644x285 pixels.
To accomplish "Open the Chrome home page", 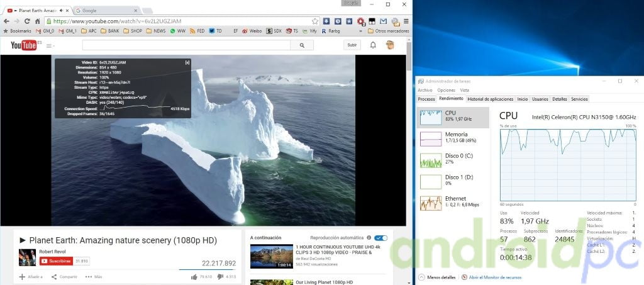I will pyautogui.click(x=37, y=21).
